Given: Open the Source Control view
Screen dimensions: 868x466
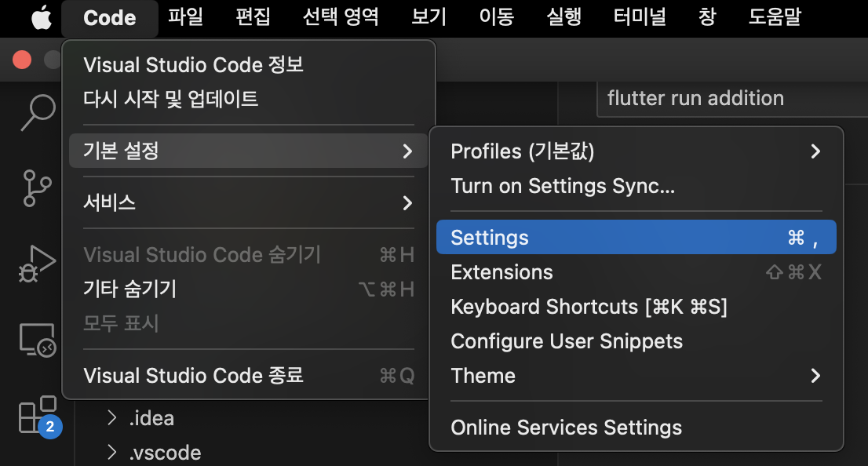Looking at the screenshot, I should coord(37,189).
